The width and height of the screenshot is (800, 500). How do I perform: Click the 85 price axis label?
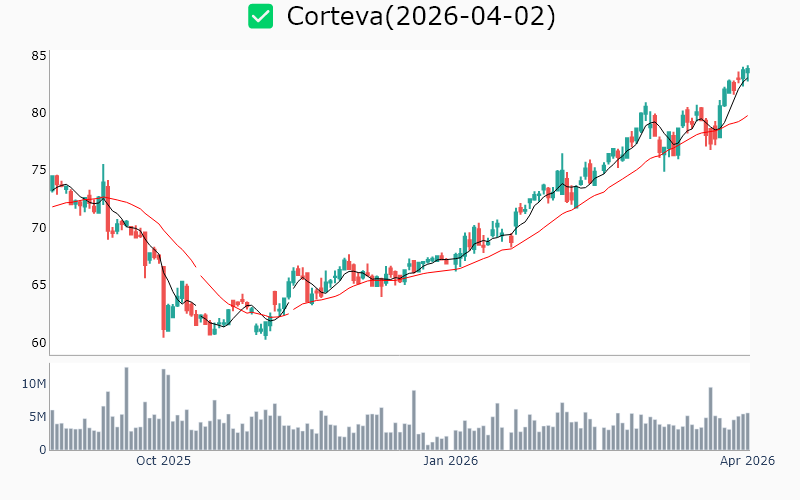point(39,57)
